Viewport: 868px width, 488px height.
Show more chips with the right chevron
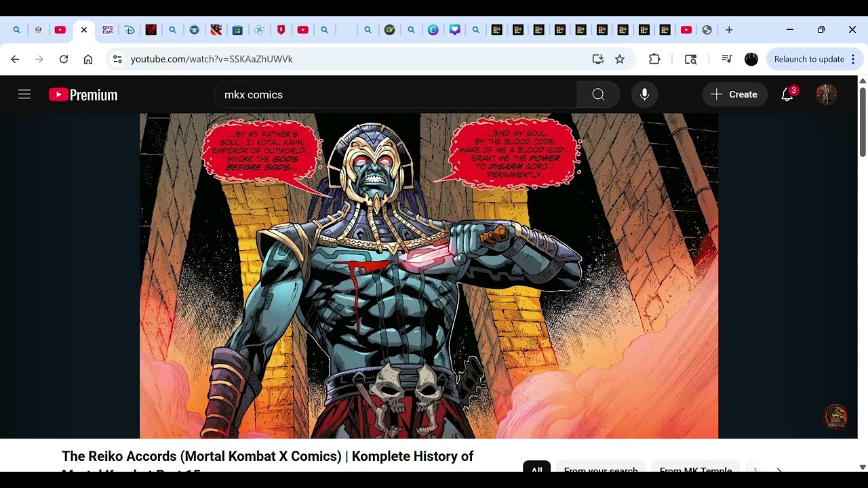(778, 470)
